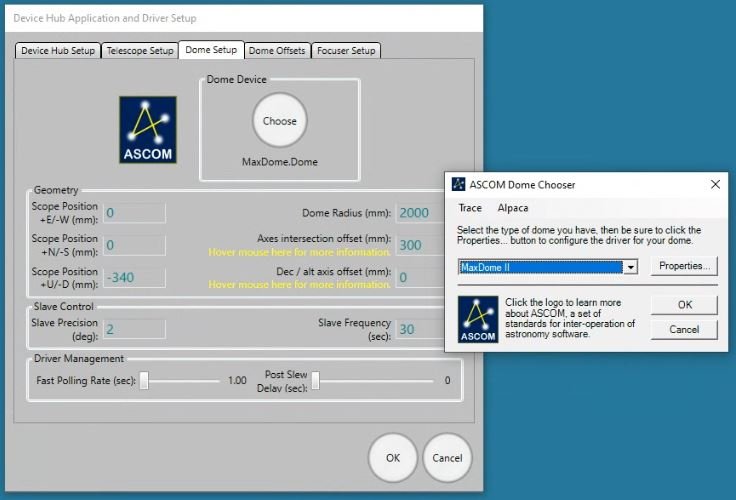Click Properties... button in Dome Chooser
The image size is (736, 500).
pyautogui.click(x=684, y=266)
